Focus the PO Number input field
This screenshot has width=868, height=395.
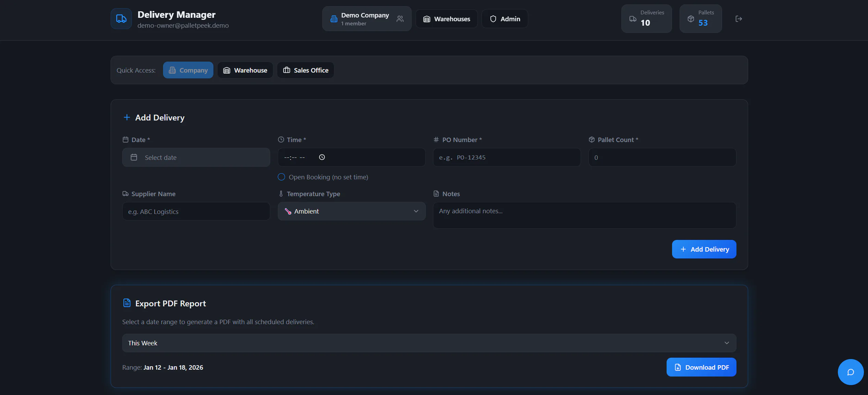[507, 157]
